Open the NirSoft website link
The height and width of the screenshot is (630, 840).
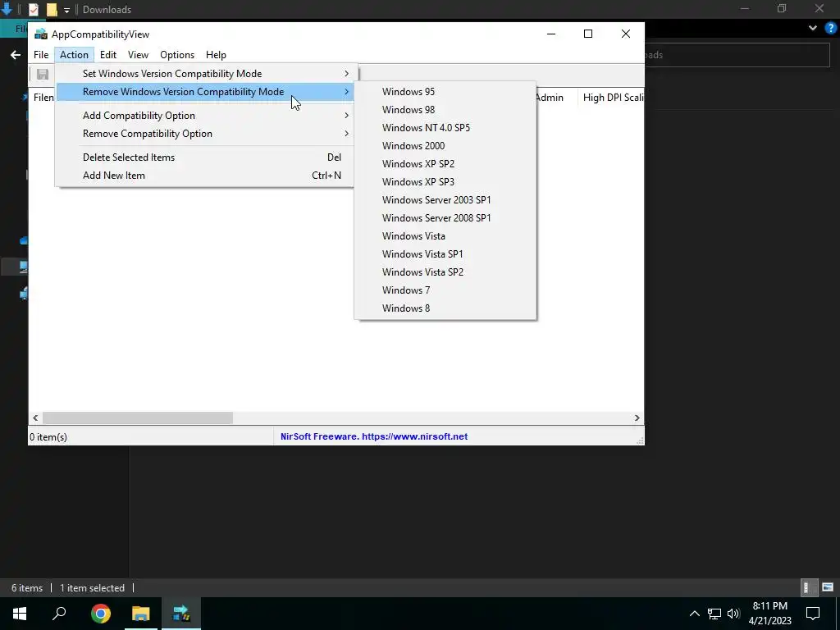click(374, 436)
